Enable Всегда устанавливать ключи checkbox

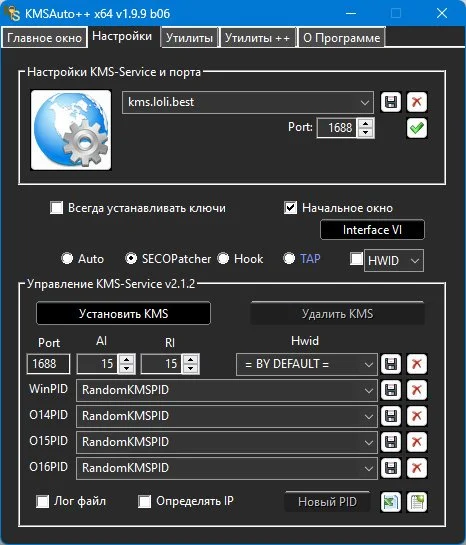click(57, 208)
